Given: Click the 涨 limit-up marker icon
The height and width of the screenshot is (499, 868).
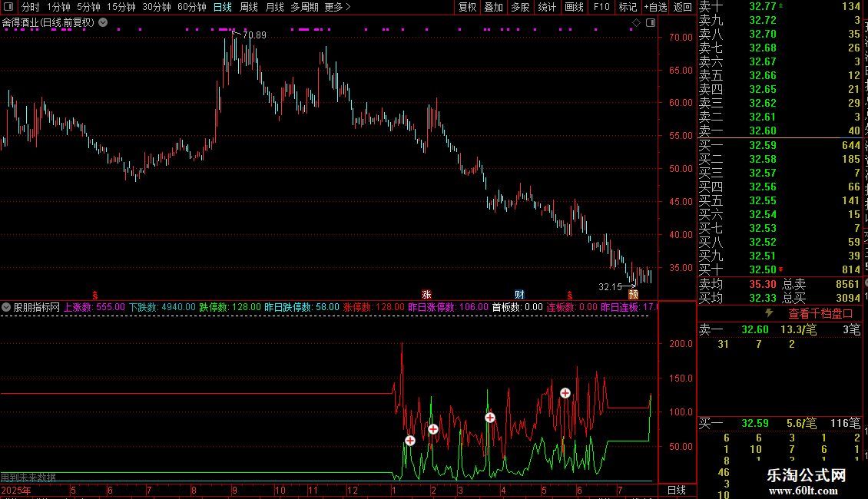Looking at the screenshot, I should tap(426, 295).
